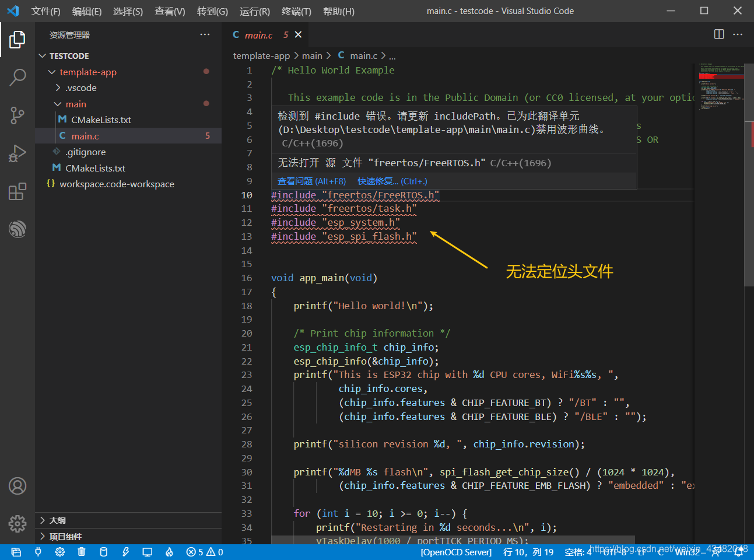Click the VS Code logo in title bar

coord(13,11)
